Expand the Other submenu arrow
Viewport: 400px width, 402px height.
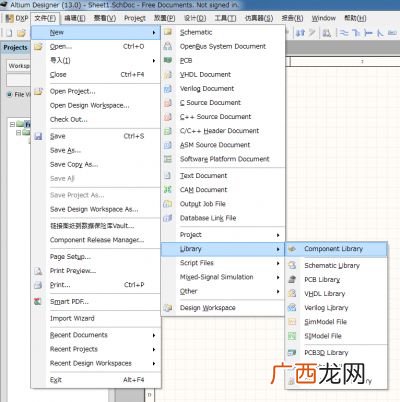click(x=278, y=291)
